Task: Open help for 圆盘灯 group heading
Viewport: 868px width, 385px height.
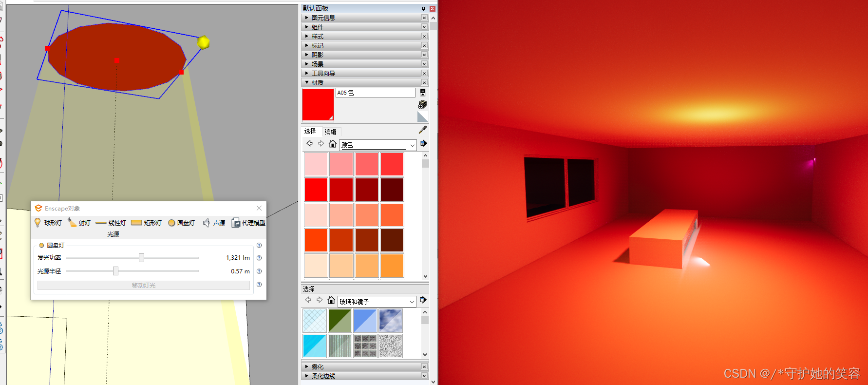Action: (259, 245)
